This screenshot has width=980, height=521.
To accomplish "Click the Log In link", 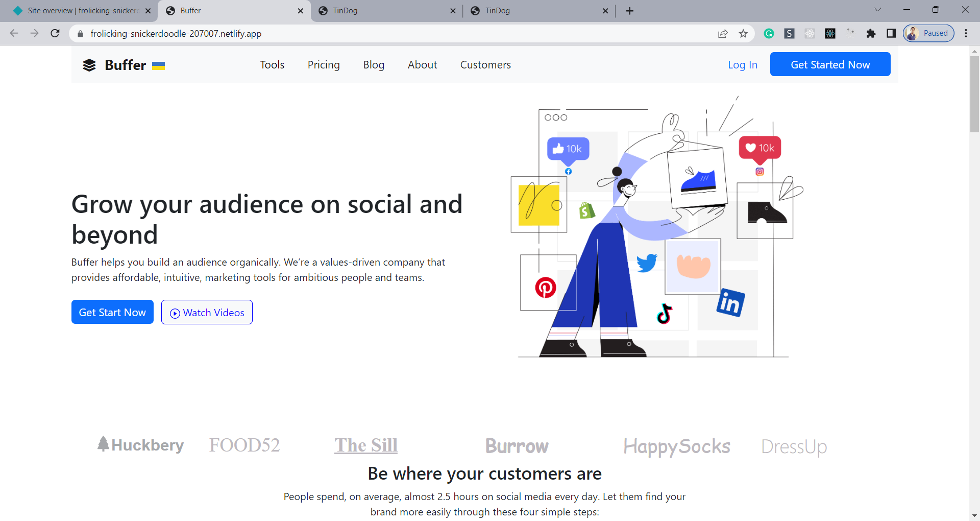I will pyautogui.click(x=742, y=65).
